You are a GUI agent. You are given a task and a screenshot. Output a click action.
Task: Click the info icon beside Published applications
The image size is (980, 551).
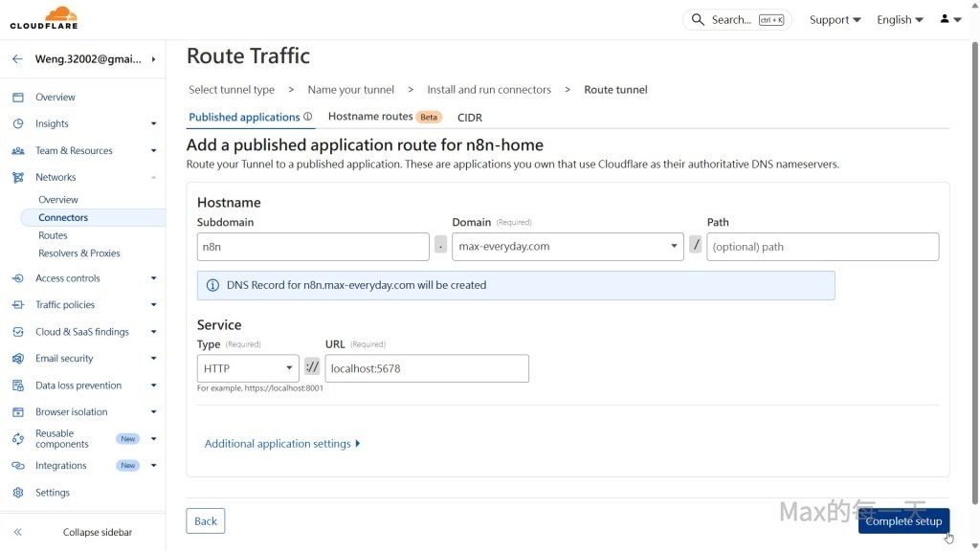click(308, 118)
